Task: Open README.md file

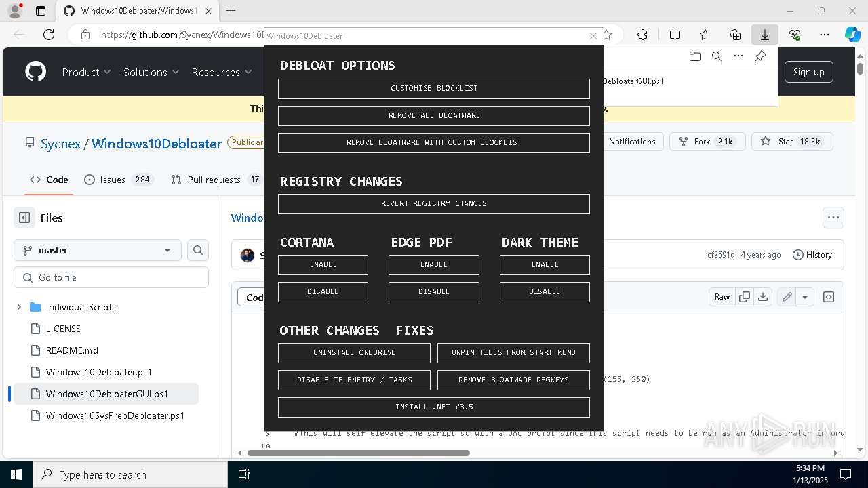Action: pyautogui.click(x=106, y=350)
